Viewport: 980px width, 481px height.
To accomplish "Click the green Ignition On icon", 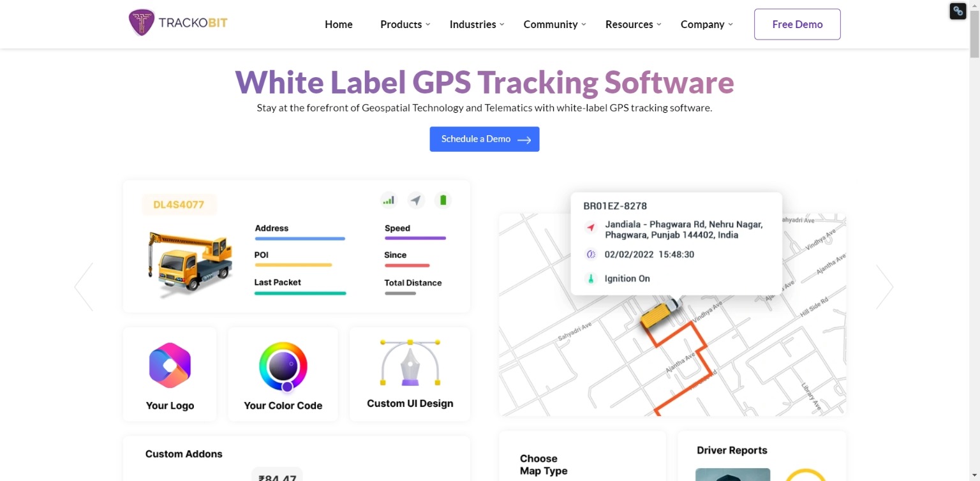I will click(x=591, y=279).
